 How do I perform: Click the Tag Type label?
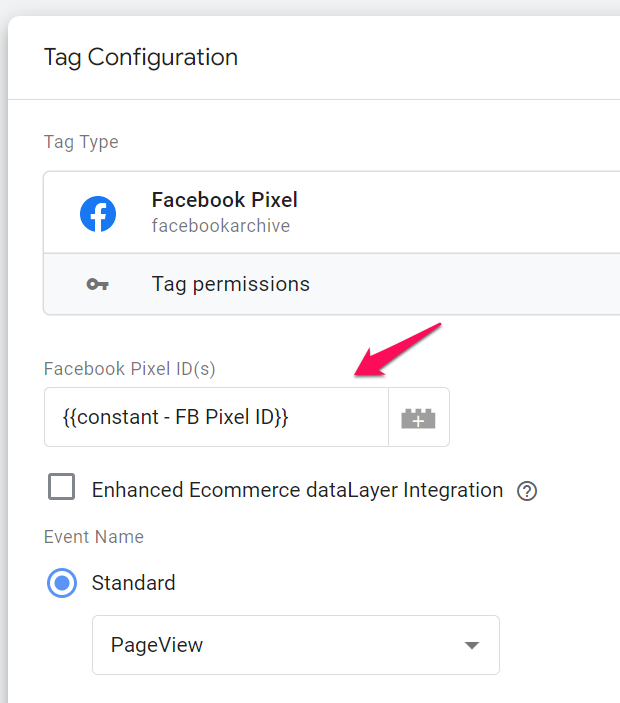pos(81,142)
